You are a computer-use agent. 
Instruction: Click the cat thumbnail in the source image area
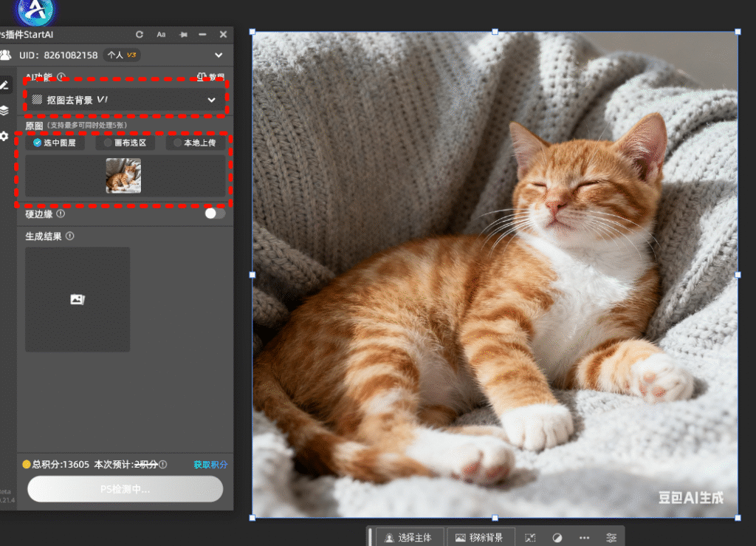tap(123, 176)
